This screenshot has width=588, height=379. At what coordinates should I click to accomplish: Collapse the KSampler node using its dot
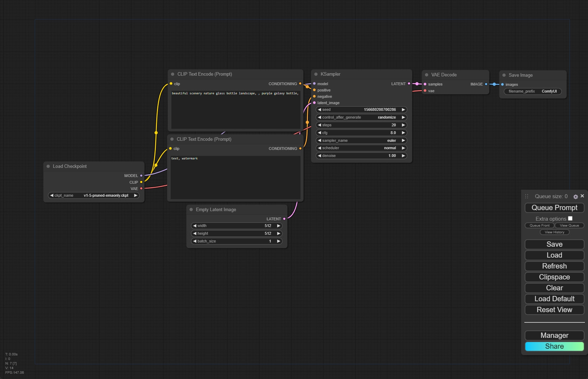click(x=316, y=74)
